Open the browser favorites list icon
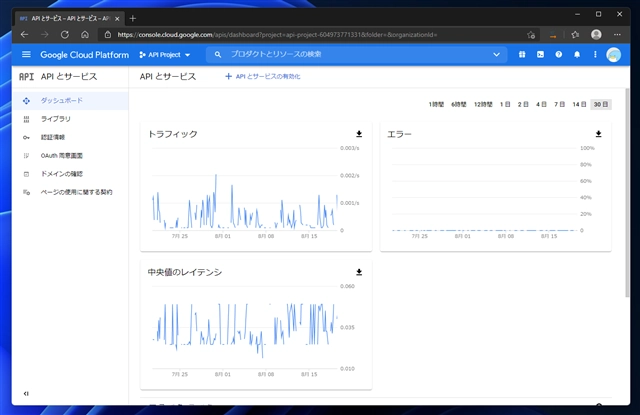The height and width of the screenshot is (415, 640). (x=575, y=35)
